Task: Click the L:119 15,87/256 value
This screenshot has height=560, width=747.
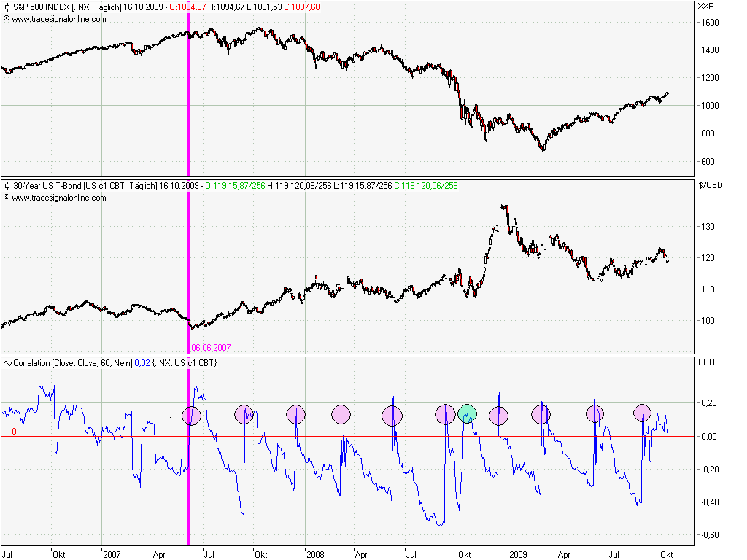Action: coord(363,186)
